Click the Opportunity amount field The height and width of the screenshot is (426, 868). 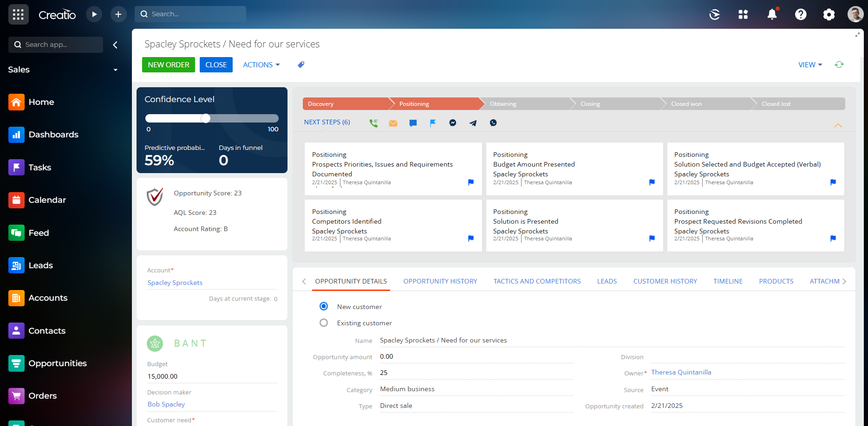coord(476,357)
